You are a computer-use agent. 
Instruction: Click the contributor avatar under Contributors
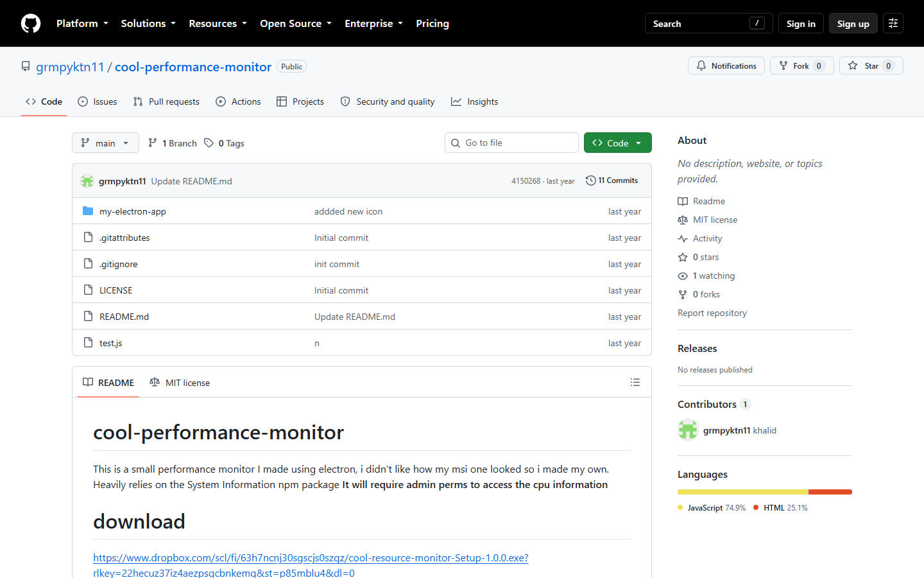tap(688, 430)
